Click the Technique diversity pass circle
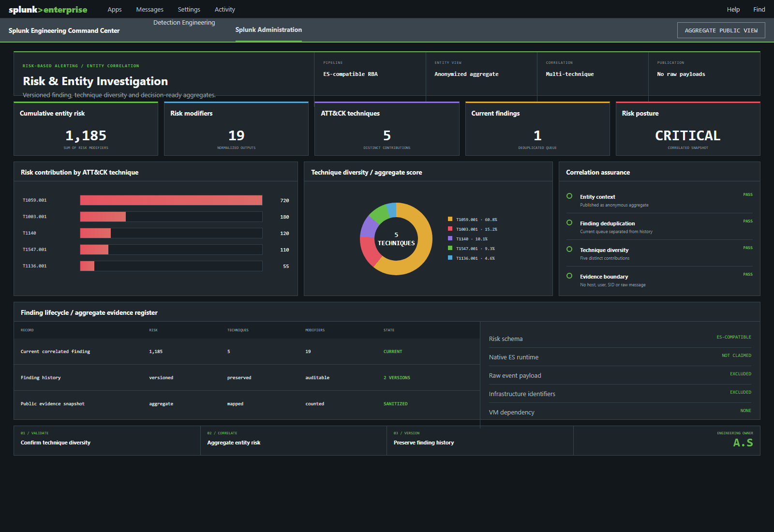774x532 pixels. pos(569,249)
